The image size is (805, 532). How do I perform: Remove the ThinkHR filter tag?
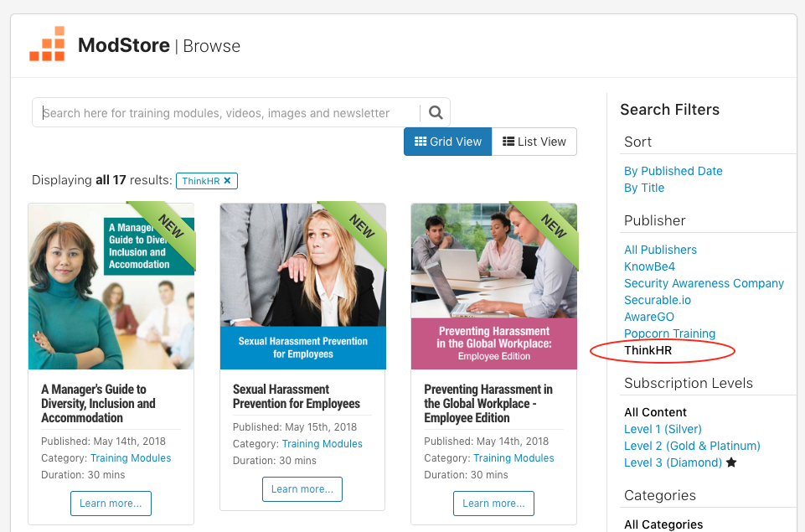[x=227, y=180]
